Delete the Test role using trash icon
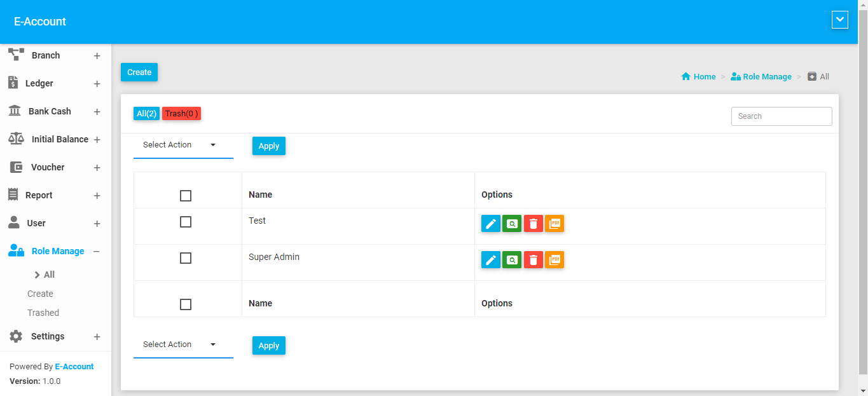Viewport: 868px width, 396px height. click(533, 224)
